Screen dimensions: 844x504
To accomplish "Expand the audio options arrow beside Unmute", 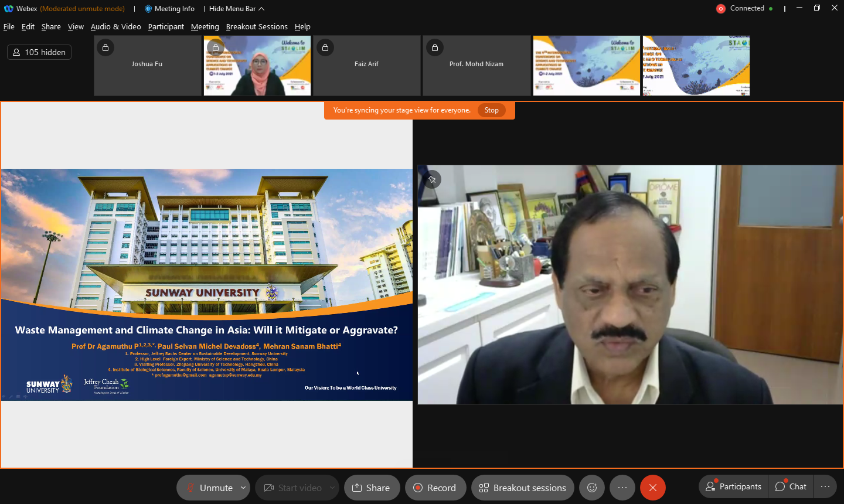I will pos(243,488).
